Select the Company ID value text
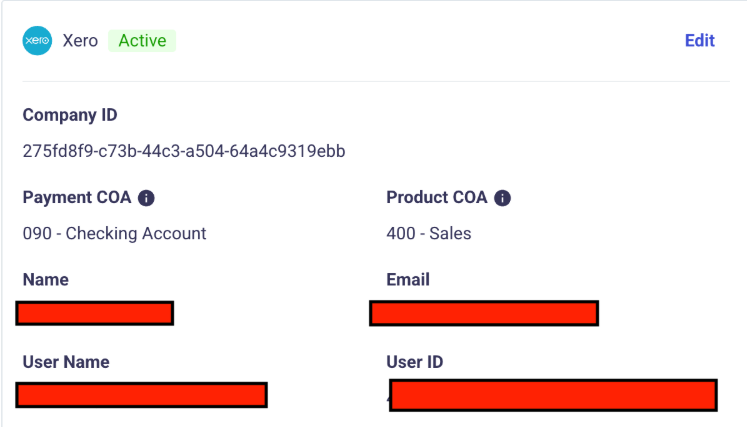The height and width of the screenshot is (427, 747). [x=184, y=152]
